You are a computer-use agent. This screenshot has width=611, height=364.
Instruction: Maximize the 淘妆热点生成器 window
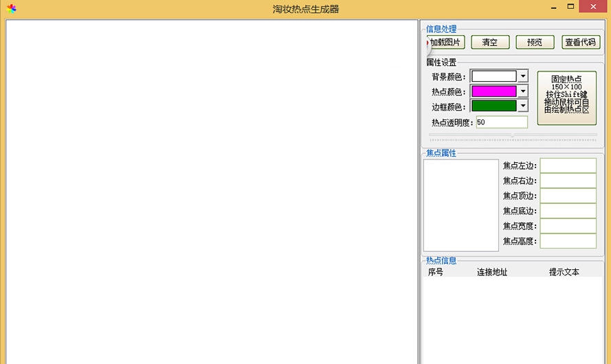pyautogui.click(x=570, y=7)
